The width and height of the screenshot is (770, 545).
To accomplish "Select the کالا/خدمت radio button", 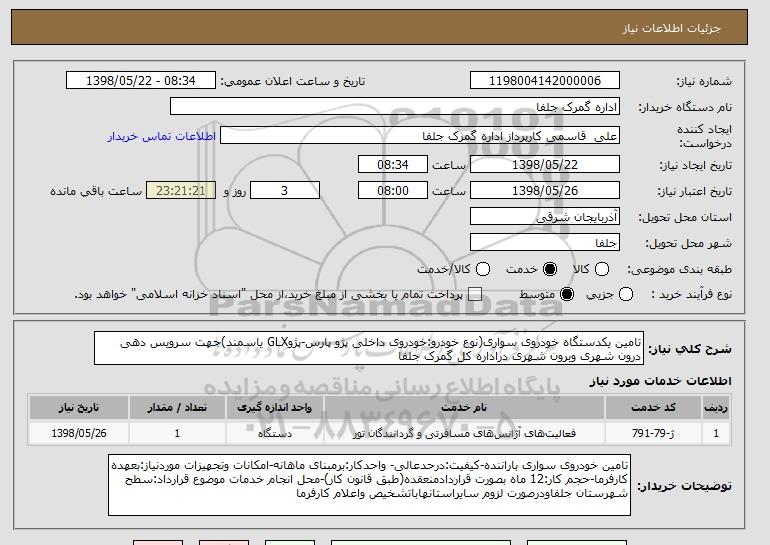I will (x=483, y=269).
